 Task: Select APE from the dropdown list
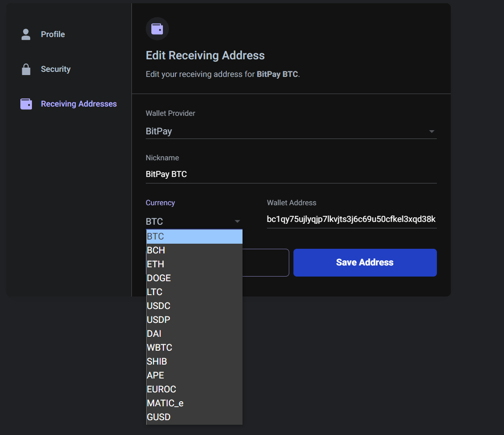click(x=194, y=375)
